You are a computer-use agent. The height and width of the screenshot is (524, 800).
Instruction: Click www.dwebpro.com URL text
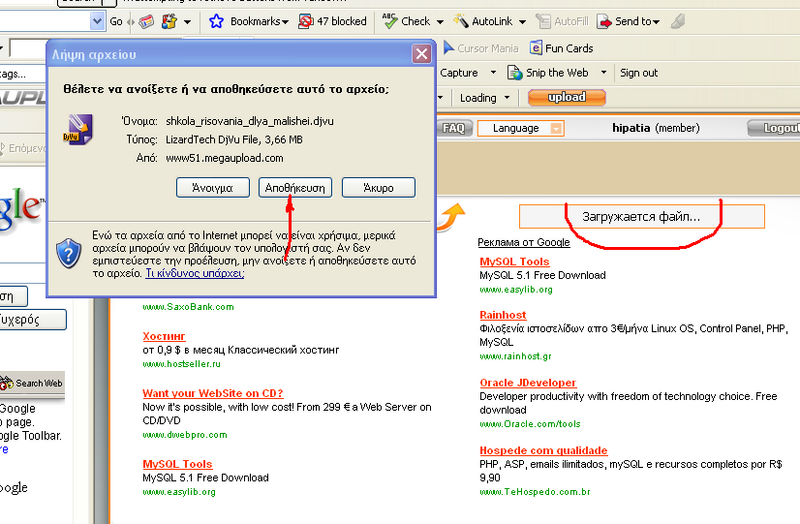pos(185,435)
